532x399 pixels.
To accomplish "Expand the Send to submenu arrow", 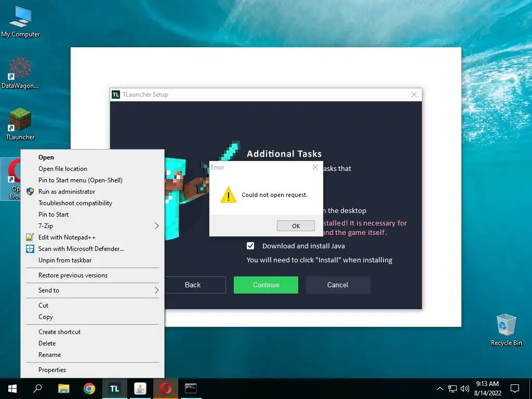I will click(x=156, y=290).
